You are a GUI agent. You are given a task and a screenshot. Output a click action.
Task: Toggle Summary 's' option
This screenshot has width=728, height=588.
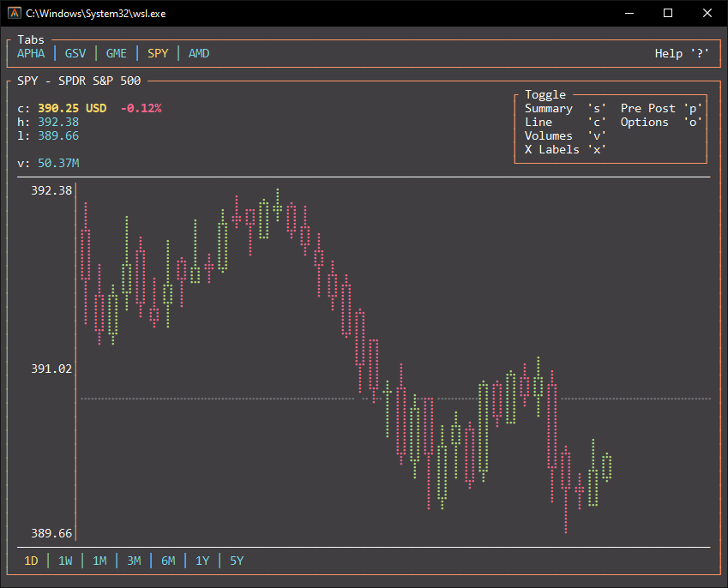(565, 108)
